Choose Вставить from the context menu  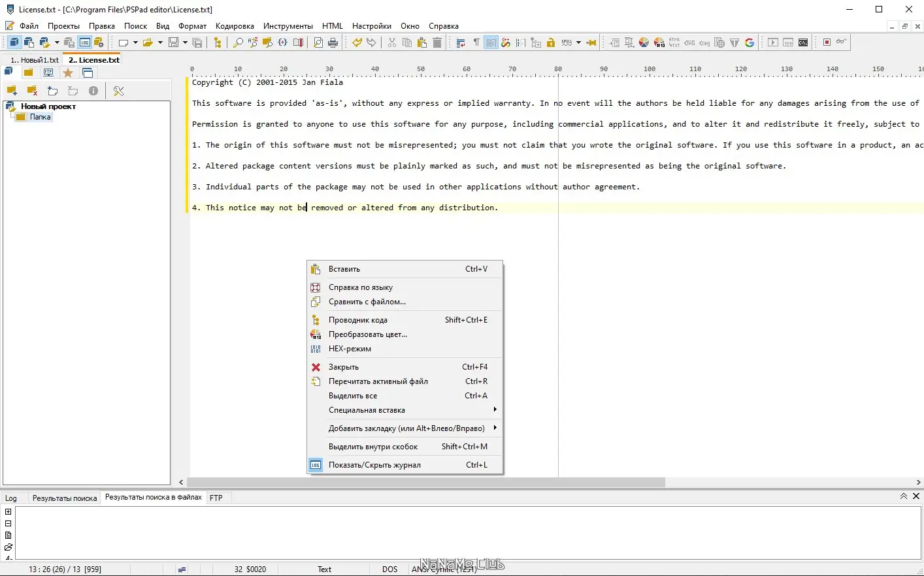tap(405, 269)
